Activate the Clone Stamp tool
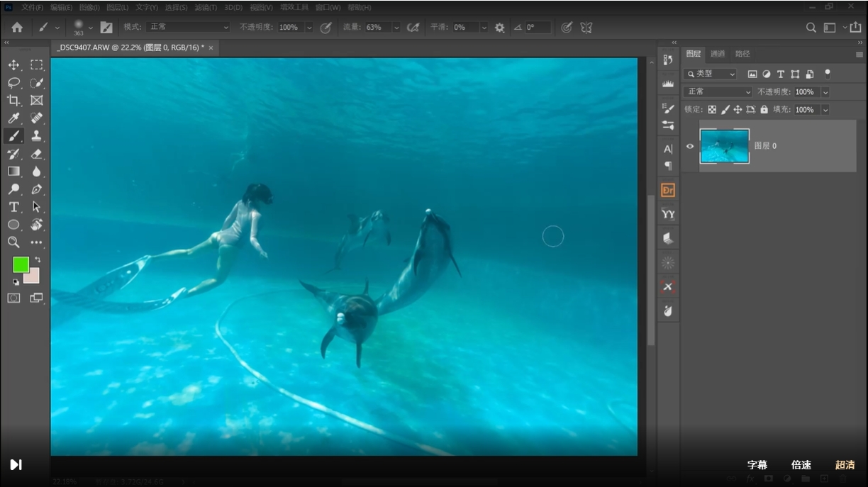Viewport: 868px width, 487px height. (x=36, y=136)
